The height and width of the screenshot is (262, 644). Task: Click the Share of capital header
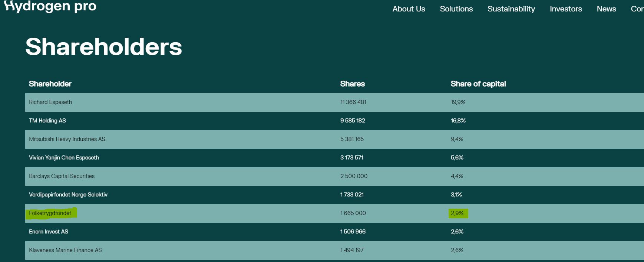pos(478,84)
